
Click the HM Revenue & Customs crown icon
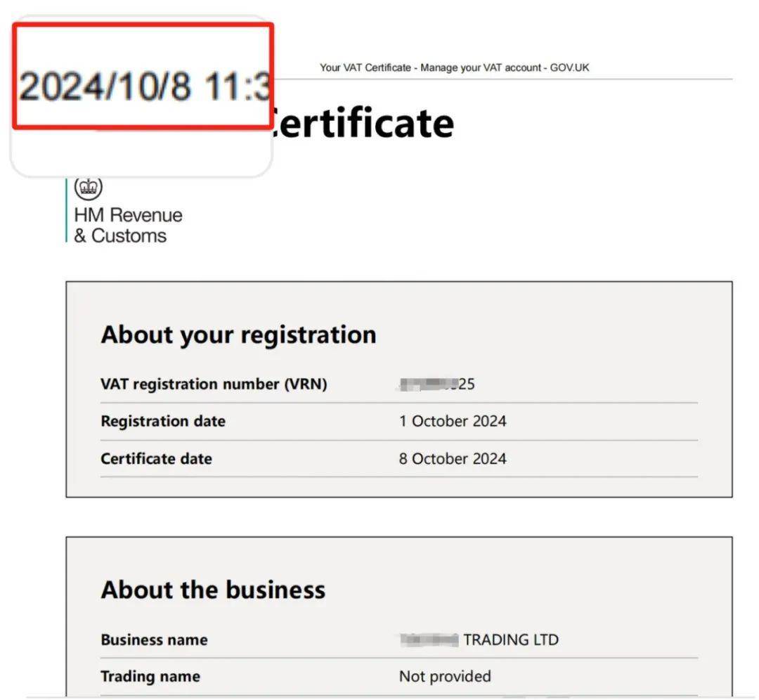pos(88,188)
